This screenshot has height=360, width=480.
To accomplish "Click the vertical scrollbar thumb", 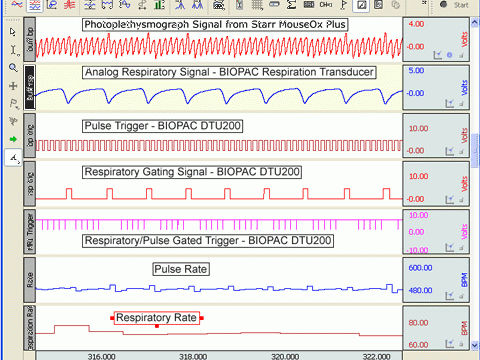I will [x=475, y=150].
